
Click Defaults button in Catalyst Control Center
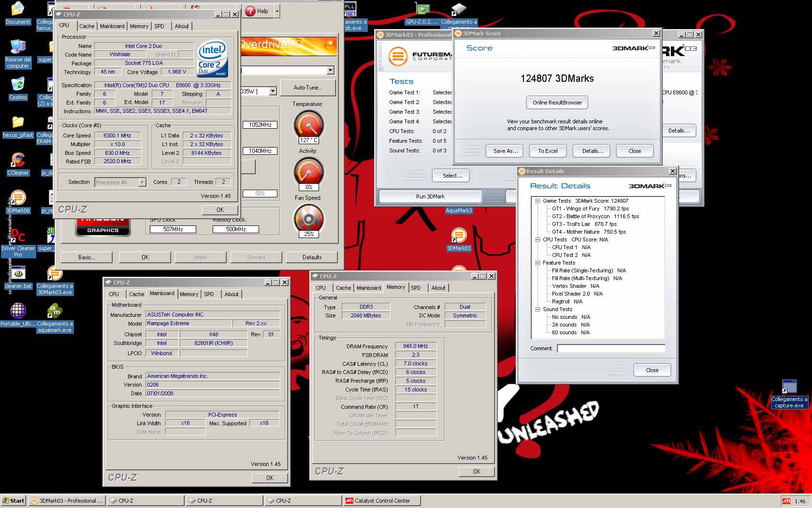pos(312,257)
